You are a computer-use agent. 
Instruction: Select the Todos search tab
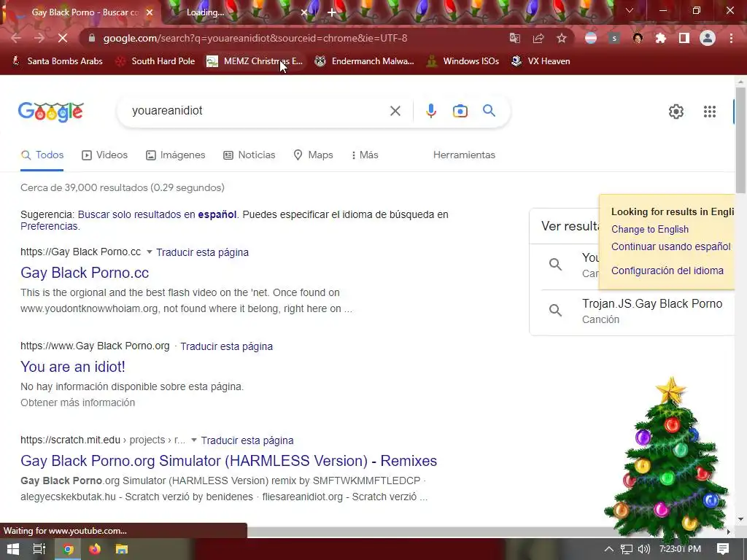click(x=42, y=155)
